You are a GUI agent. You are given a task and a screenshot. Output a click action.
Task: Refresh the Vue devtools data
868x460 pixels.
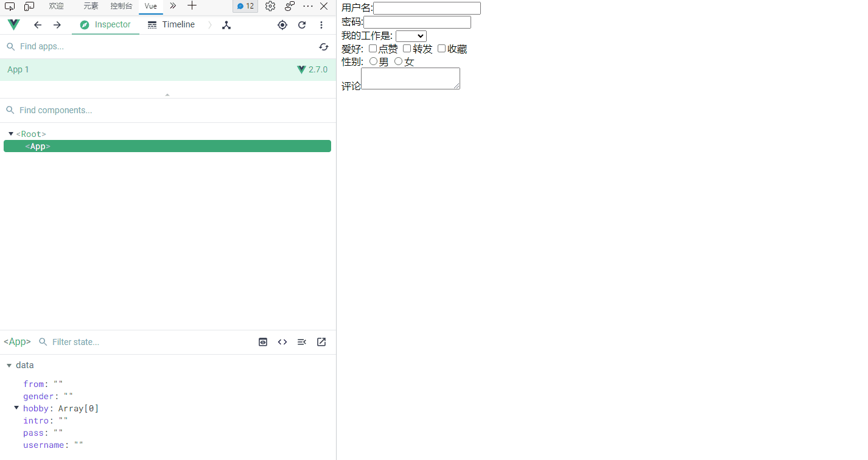pos(301,25)
